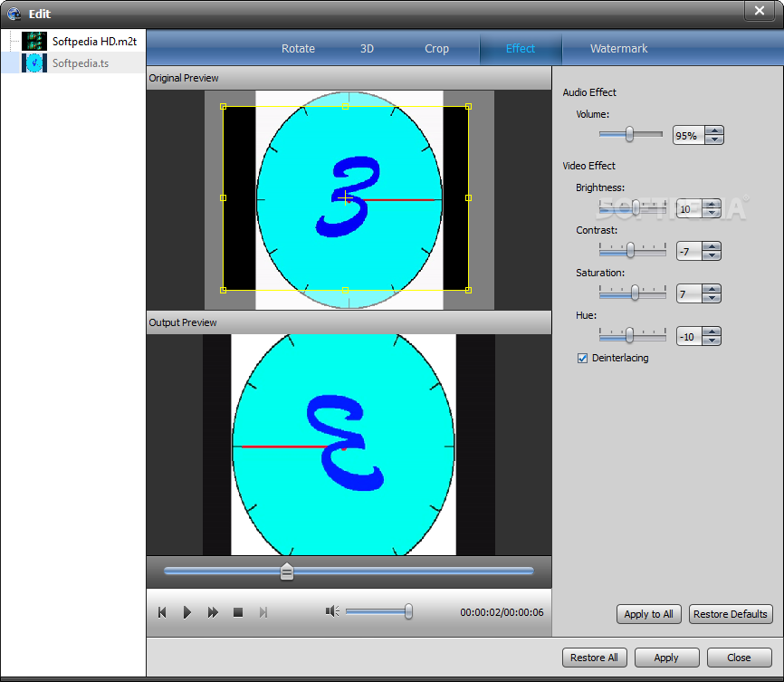Open the Rotate tab
The image size is (784, 682).
point(298,49)
